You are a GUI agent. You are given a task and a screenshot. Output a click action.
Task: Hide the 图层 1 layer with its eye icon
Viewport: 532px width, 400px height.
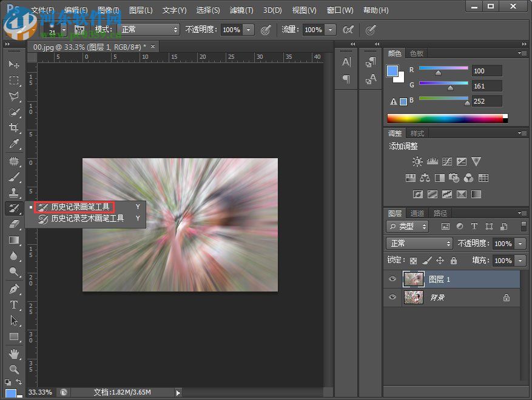pos(392,279)
